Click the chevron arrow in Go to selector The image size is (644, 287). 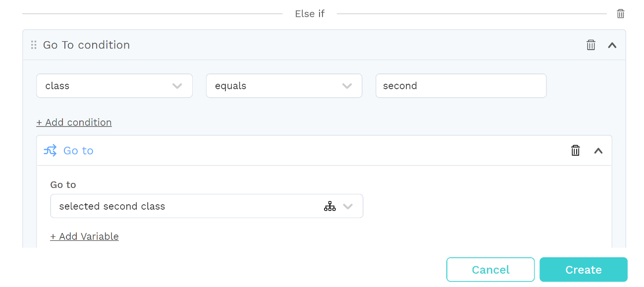348,207
